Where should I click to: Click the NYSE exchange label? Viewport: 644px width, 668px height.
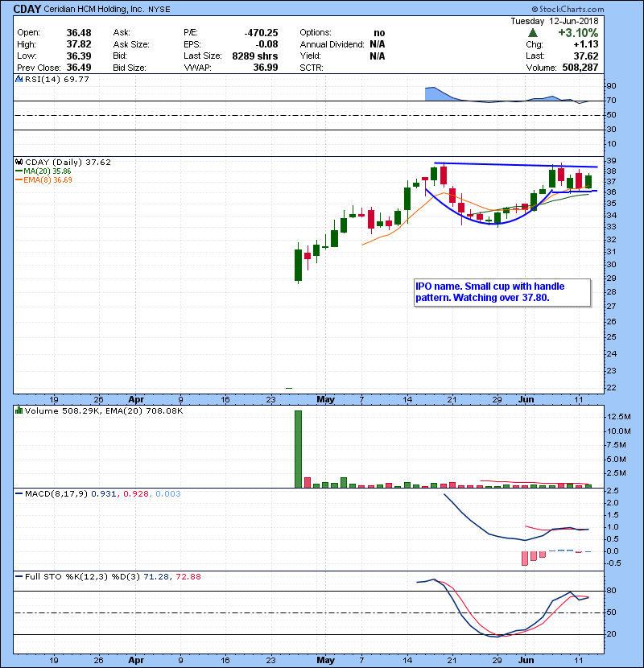click(x=159, y=10)
